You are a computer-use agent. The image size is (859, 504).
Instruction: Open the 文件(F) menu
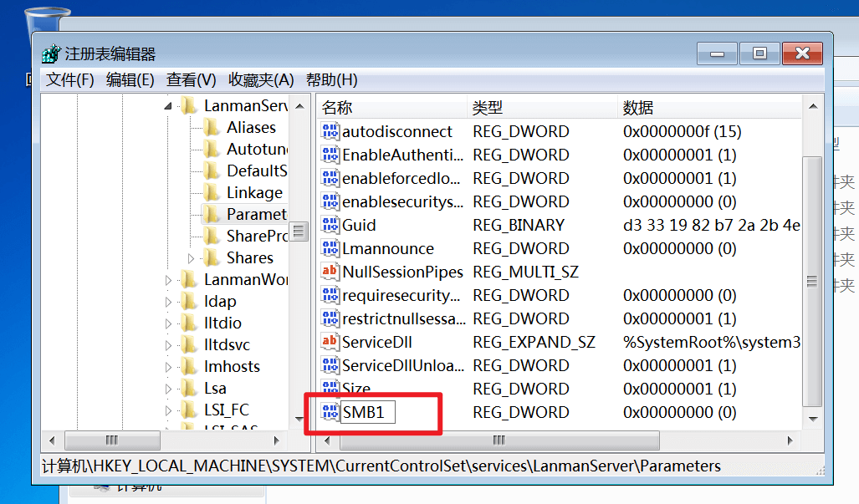[70, 79]
